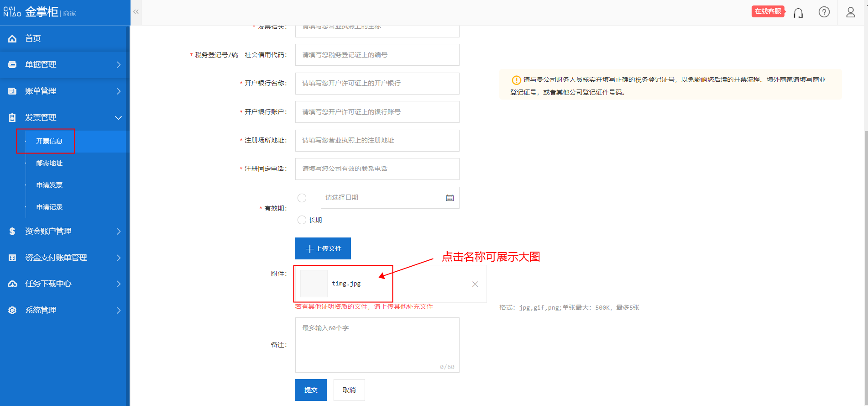Remove timg.jpg attachment with X icon
The image size is (868, 406).
475,284
